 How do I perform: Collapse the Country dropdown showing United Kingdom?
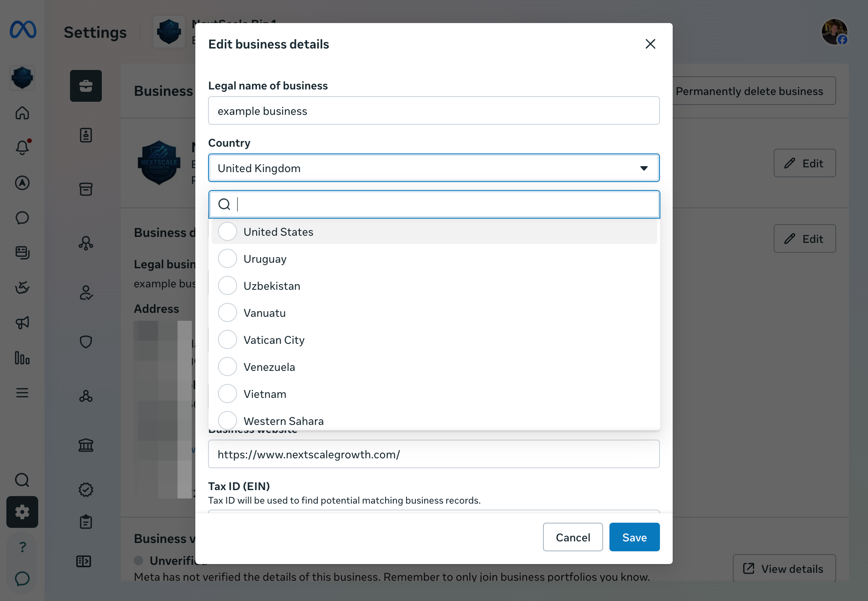(x=434, y=168)
